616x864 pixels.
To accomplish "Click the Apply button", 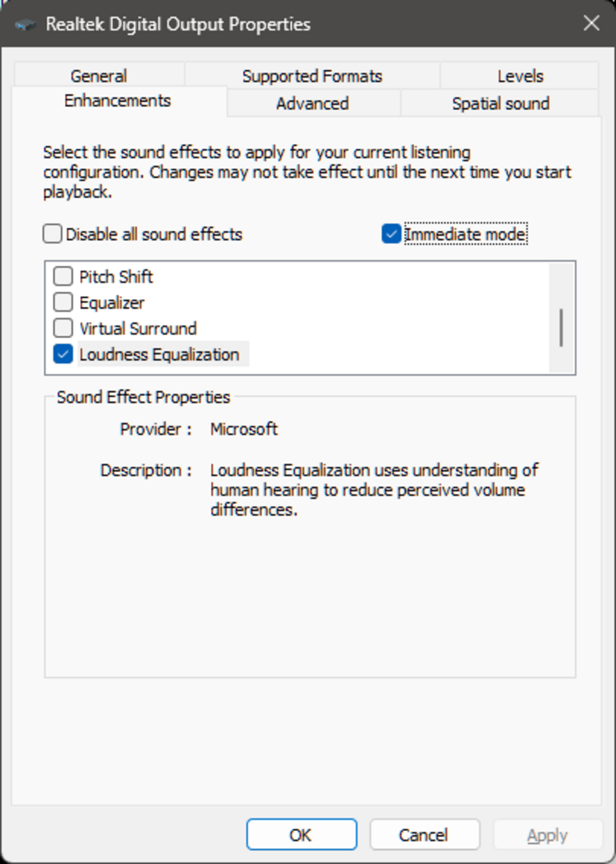I will [547, 835].
